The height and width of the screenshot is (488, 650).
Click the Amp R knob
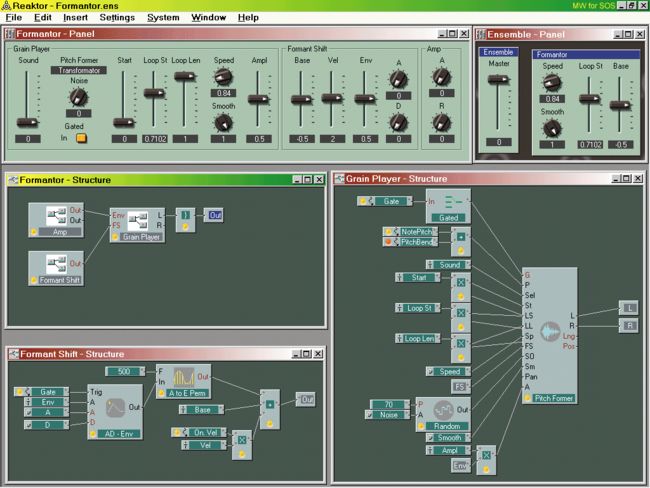tap(441, 123)
